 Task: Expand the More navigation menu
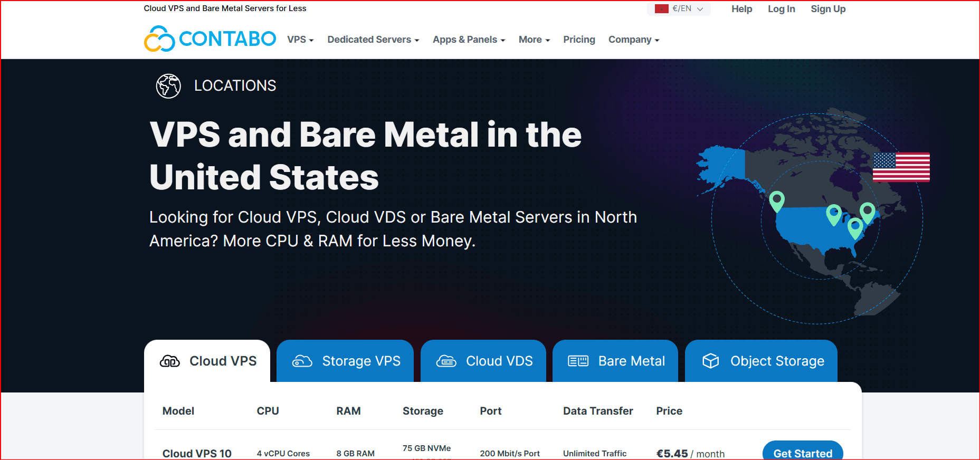pyautogui.click(x=534, y=40)
